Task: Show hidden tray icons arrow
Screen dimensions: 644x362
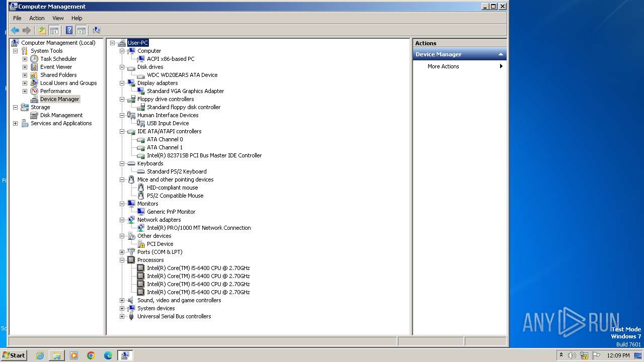Action: click(x=561, y=355)
